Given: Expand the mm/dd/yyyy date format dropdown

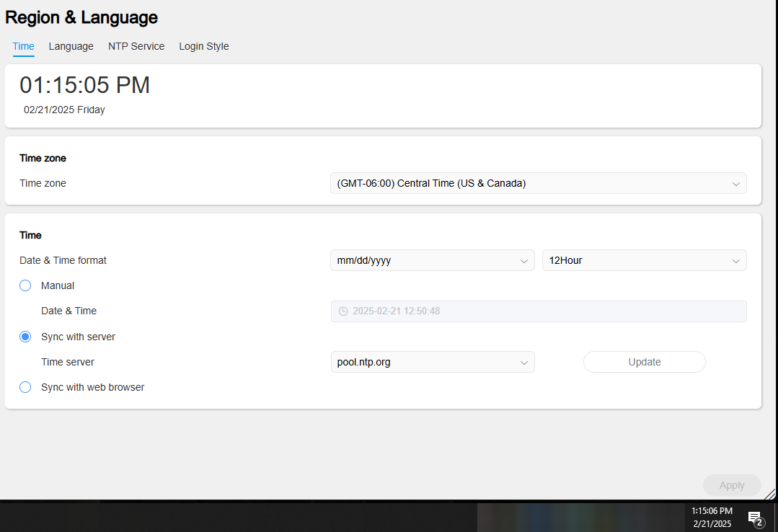Looking at the screenshot, I should [x=433, y=260].
